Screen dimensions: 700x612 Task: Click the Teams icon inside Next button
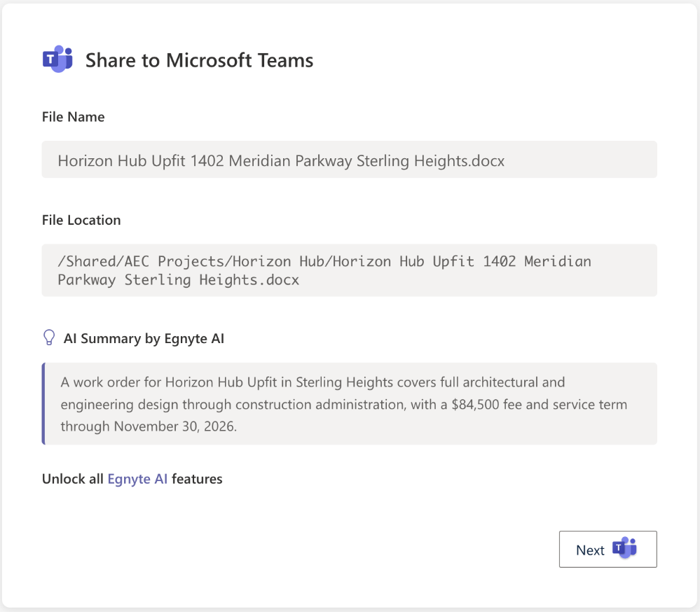click(x=624, y=548)
